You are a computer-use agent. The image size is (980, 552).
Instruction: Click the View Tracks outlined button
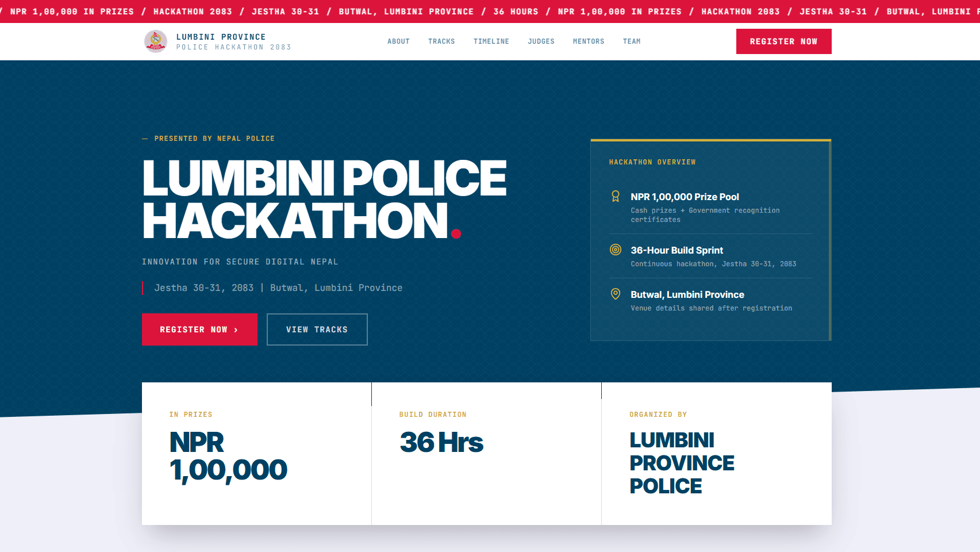point(317,329)
